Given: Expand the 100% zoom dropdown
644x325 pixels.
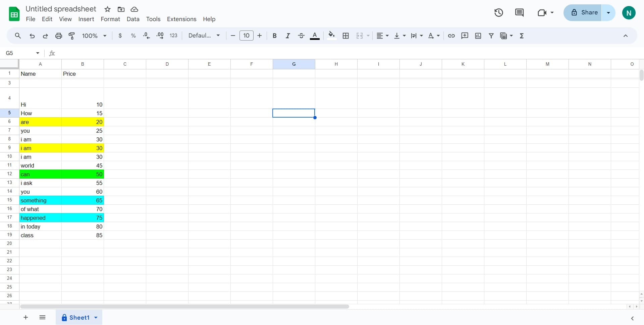Looking at the screenshot, I should tap(94, 36).
